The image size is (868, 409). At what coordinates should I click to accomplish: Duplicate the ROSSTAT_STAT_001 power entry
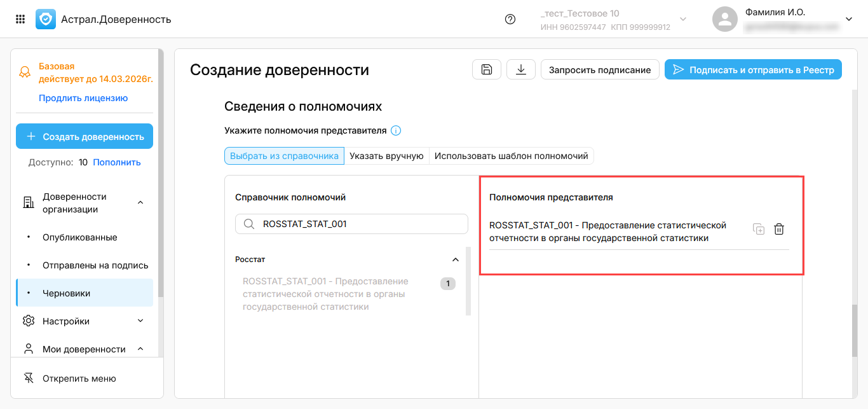(x=759, y=230)
